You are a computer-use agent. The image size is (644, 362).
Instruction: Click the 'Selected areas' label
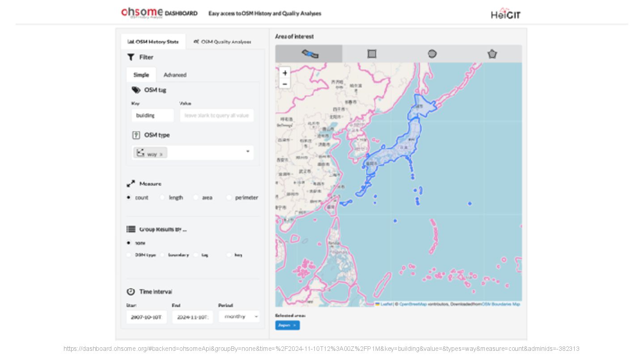[x=290, y=316]
